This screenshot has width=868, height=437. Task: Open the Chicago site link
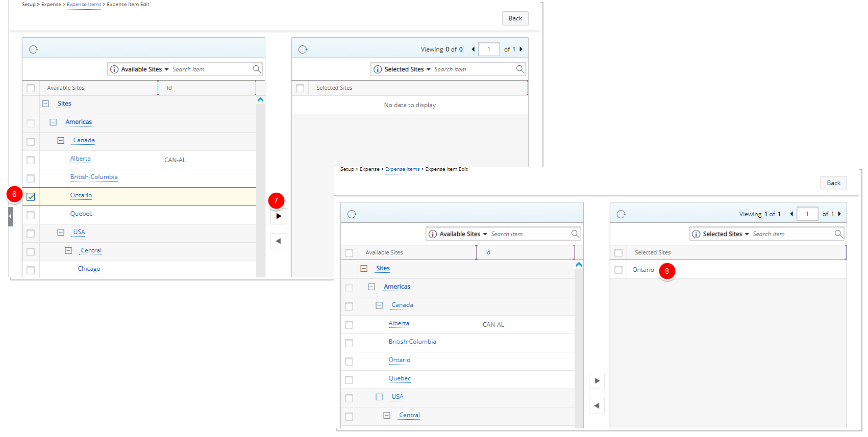(89, 269)
